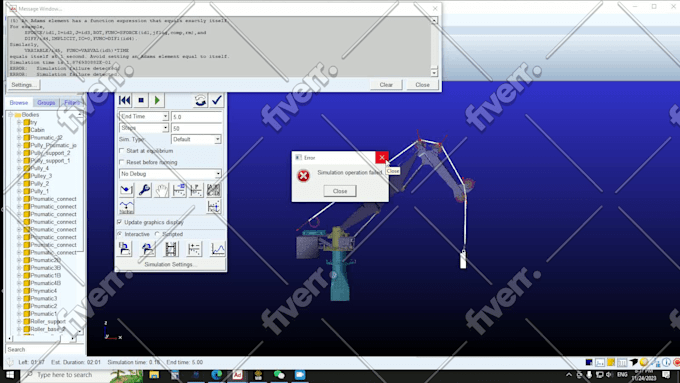Viewport: 680px width, 383px height.
Task: Click the info icon in status bar
Action: click(x=666, y=362)
